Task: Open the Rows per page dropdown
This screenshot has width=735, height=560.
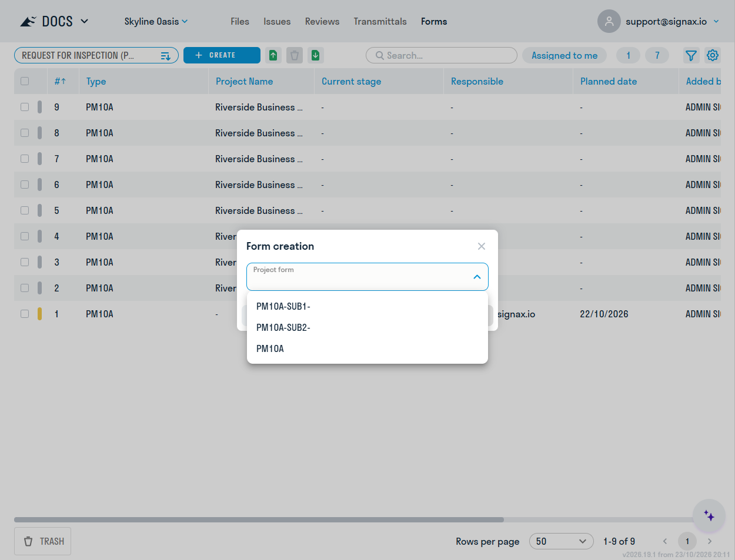Action: coord(561,541)
